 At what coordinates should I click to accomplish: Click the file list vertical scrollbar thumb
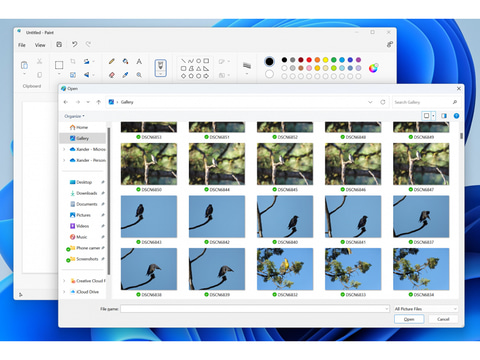(461, 136)
